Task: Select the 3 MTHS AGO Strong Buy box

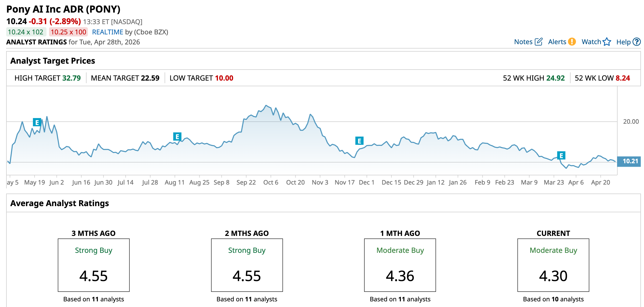Action: tap(93, 265)
